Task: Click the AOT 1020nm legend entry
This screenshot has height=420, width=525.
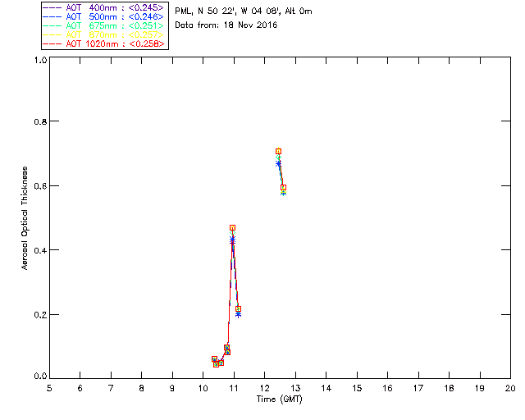Action: pyautogui.click(x=103, y=43)
